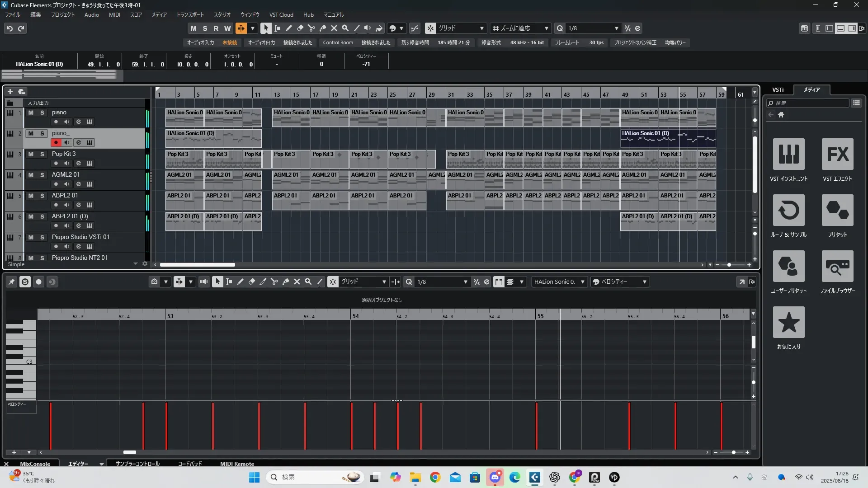This screenshot has height=488, width=868.
Task: Select the Mute X tool in main toolbar
Action: (334, 28)
